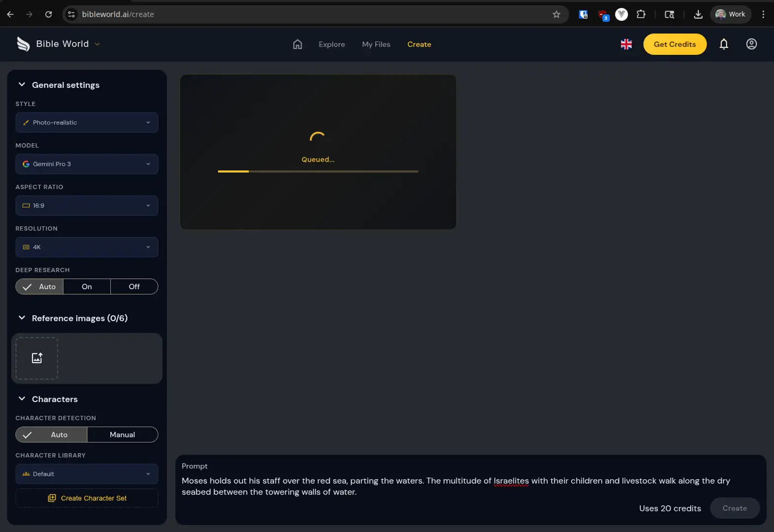
Task: Turn Deep Research On
Action: click(x=87, y=287)
